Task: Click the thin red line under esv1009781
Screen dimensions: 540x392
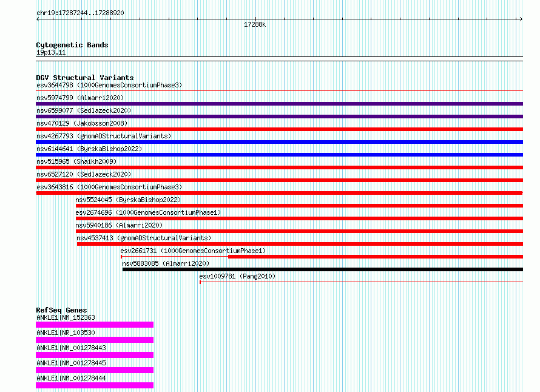Action: (361, 282)
